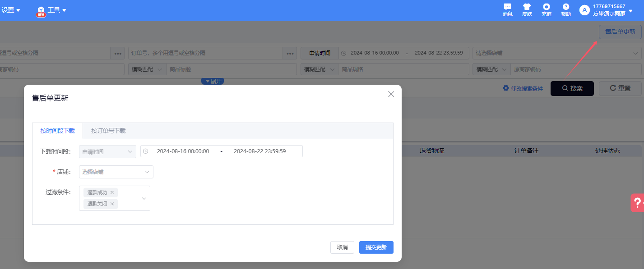Click the 取消 button
The width and height of the screenshot is (644, 269).
(x=342, y=247)
